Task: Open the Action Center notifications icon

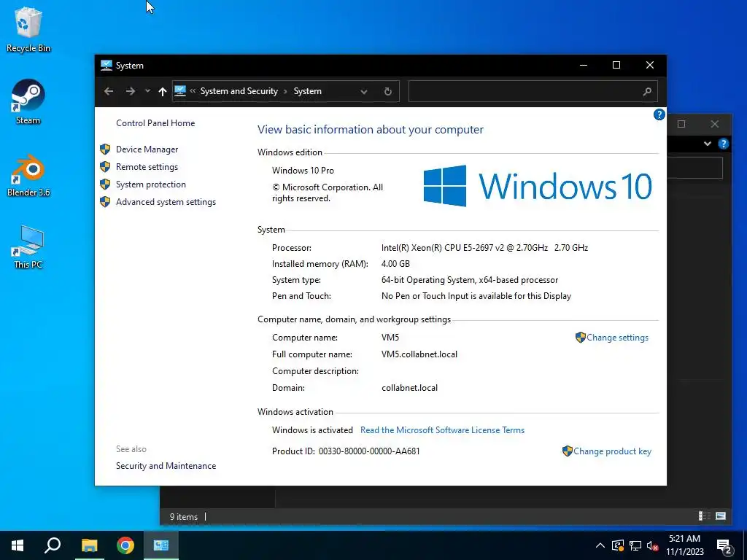Action: coord(724,546)
